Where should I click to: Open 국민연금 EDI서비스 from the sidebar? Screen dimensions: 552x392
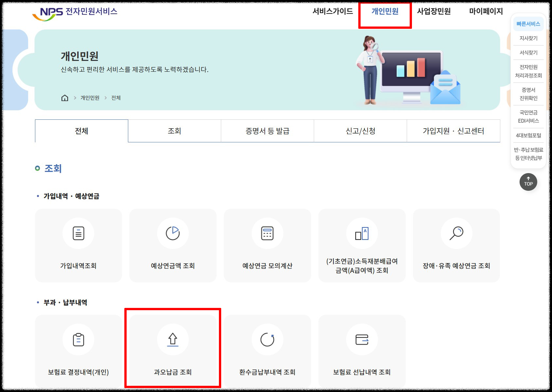coord(528,117)
